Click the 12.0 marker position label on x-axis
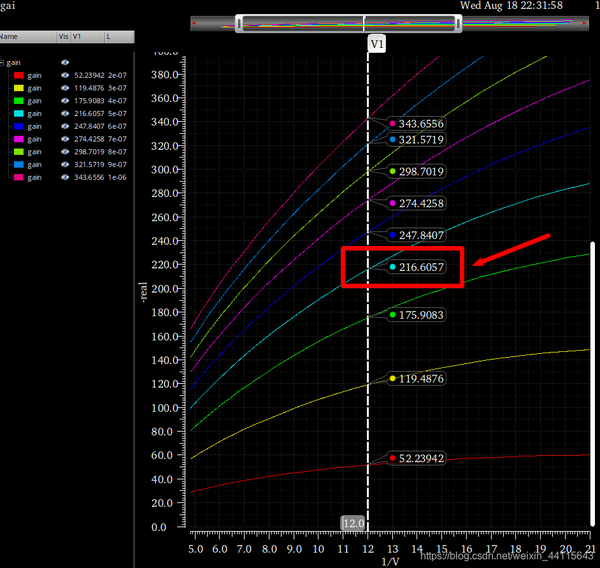 pos(353,523)
